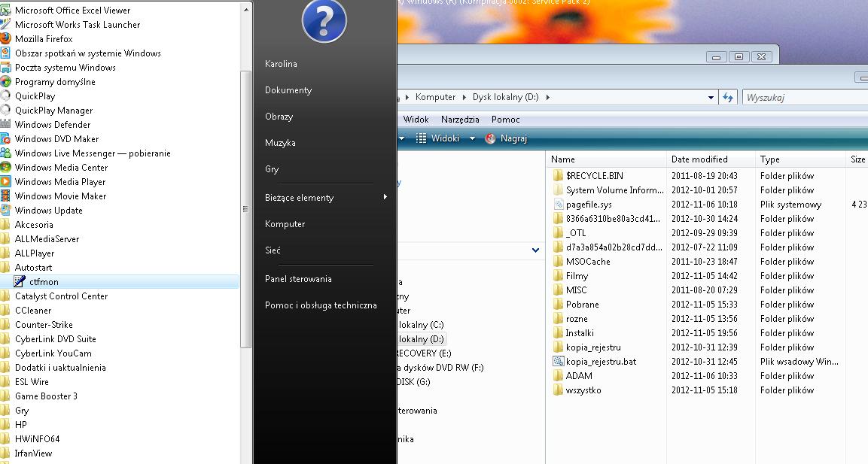Collapse the navigation pane chevron
This screenshot has width=868, height=464.
(535, 250)
